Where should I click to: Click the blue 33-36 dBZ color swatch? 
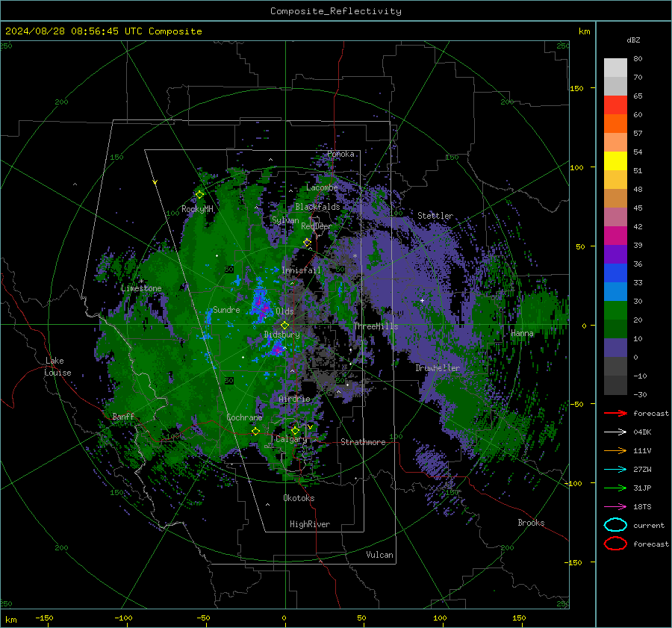[615, 273]
